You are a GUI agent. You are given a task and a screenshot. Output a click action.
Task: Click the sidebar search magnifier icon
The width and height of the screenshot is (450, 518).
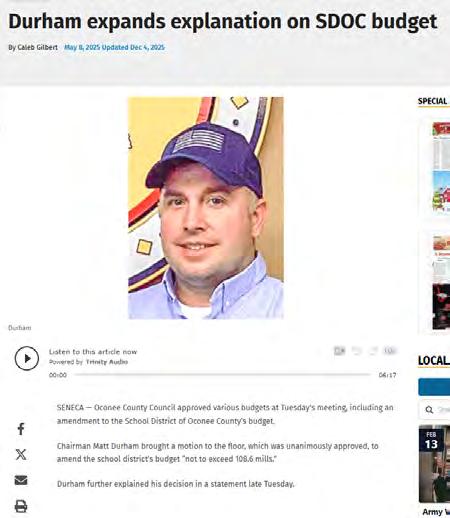[429, 410]
